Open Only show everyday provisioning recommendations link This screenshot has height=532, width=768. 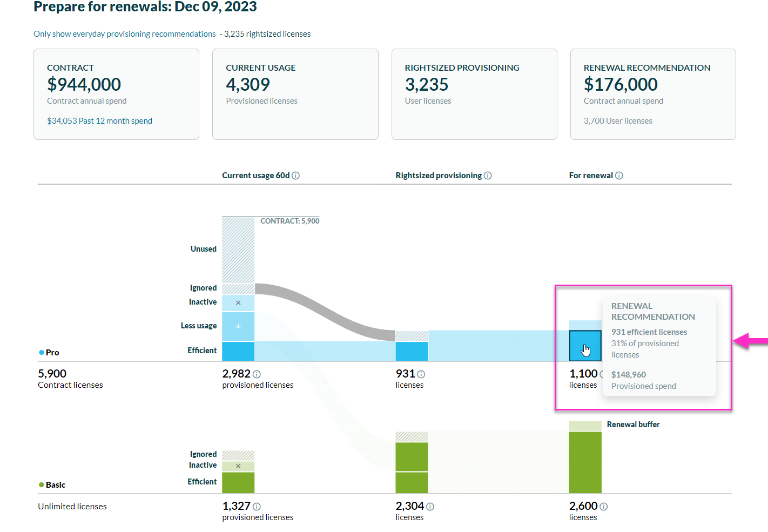[125, 34]
